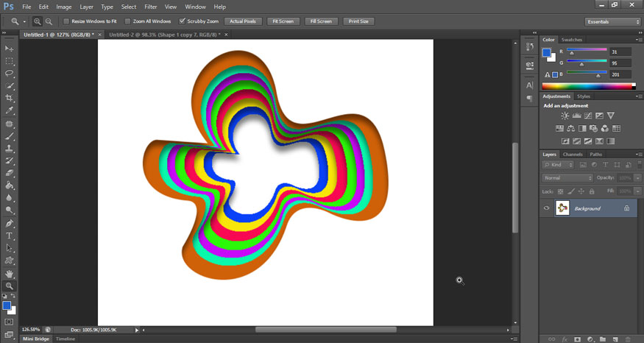Switch to the Channels tab
Image resolution: width=644 pixels, height=343 pixels.
[x=573, y=155]
